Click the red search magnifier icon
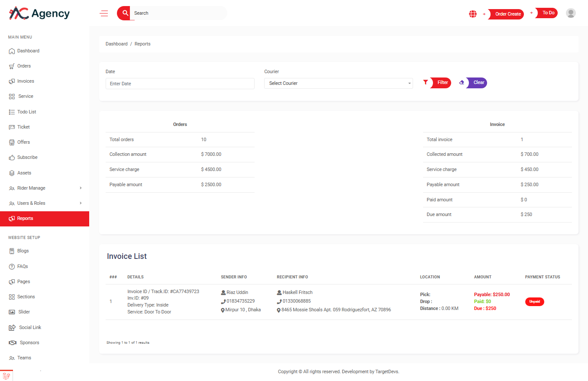 [x=125, y=13]
